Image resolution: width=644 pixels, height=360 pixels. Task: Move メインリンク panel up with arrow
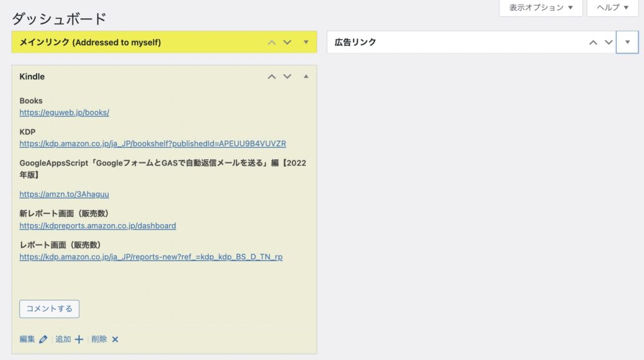[x=272, y=42]
